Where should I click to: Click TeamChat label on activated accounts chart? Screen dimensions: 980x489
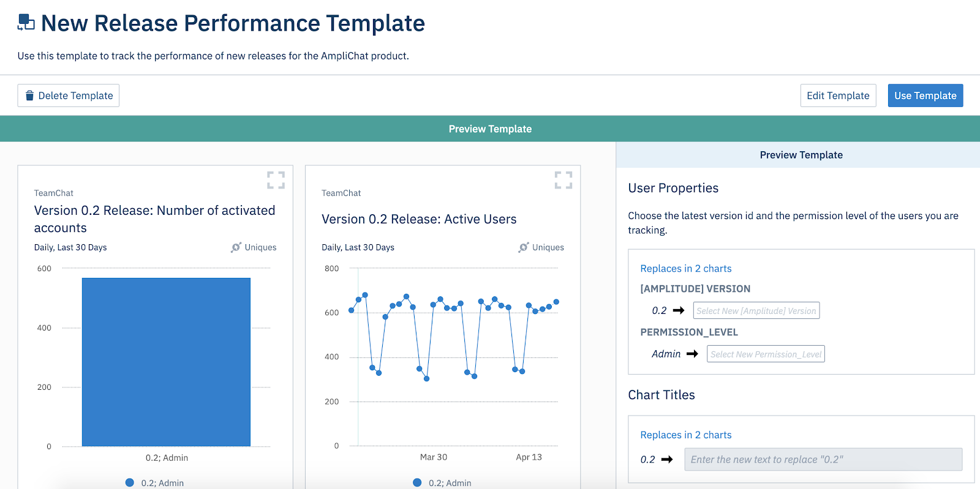[x=54, y=193]
